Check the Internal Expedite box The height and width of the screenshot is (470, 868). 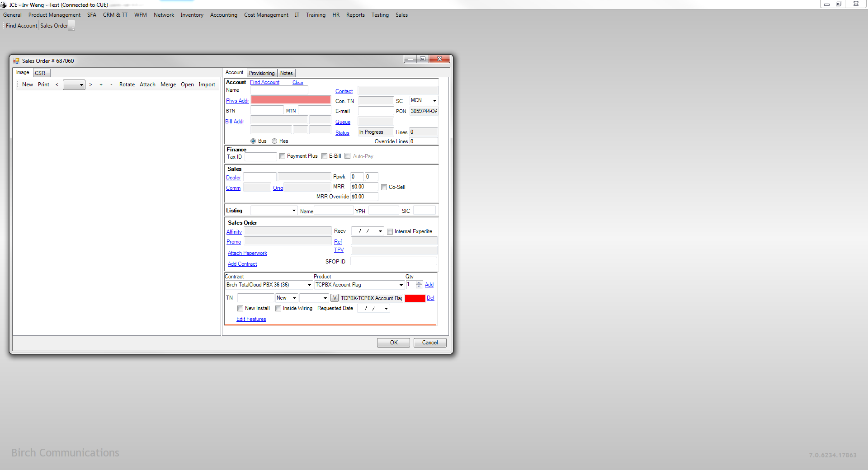(x=390, y=232)
